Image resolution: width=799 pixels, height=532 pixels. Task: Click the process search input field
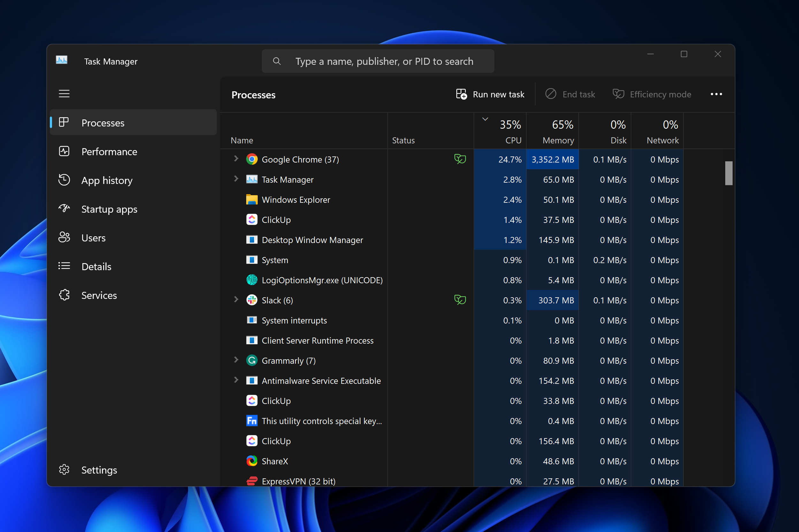[378, 61]
